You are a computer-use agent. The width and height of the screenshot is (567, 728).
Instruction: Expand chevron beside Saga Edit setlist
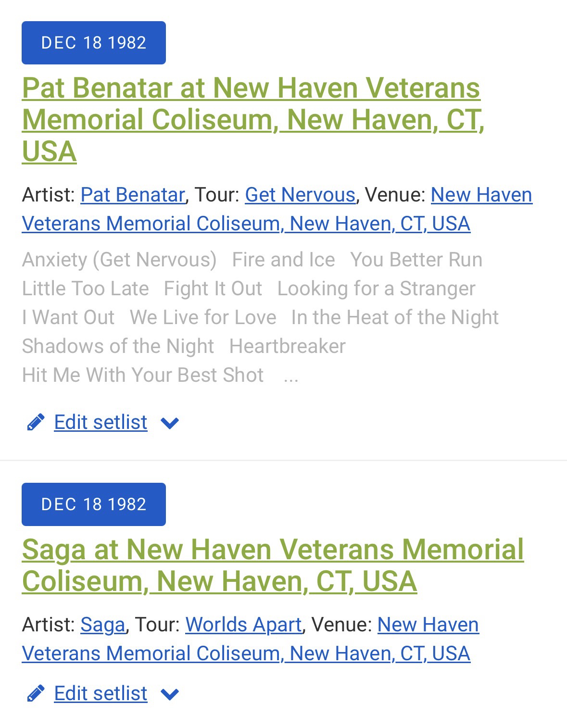point(170,694)
